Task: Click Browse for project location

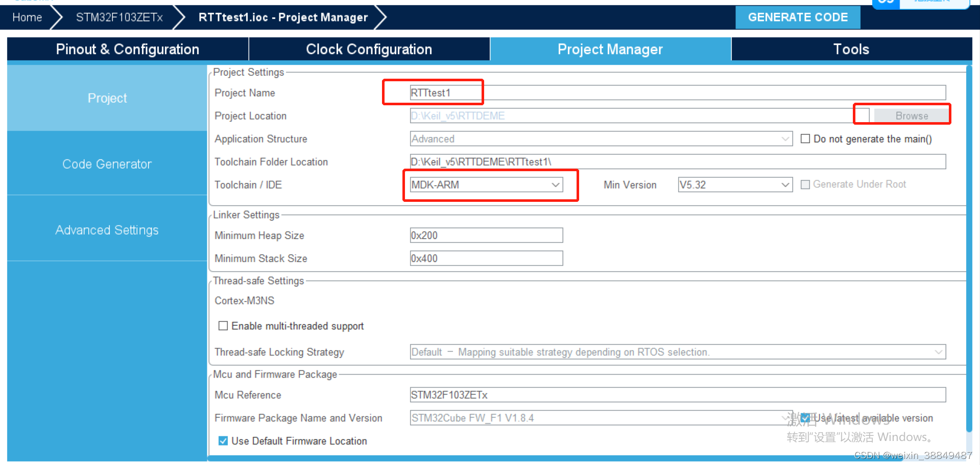Action: pos(912,116)
